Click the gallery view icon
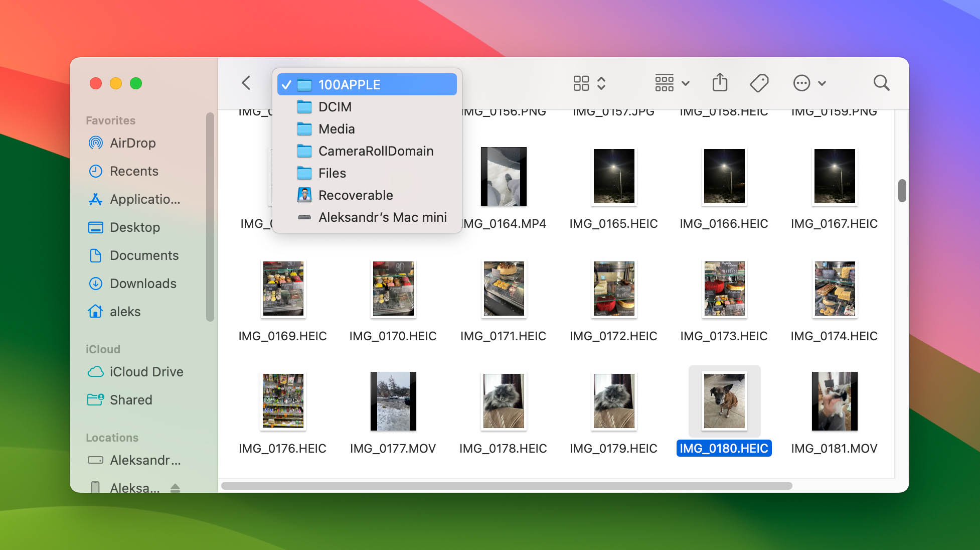This screenshot has width=980, height=550. coord(581,83)
